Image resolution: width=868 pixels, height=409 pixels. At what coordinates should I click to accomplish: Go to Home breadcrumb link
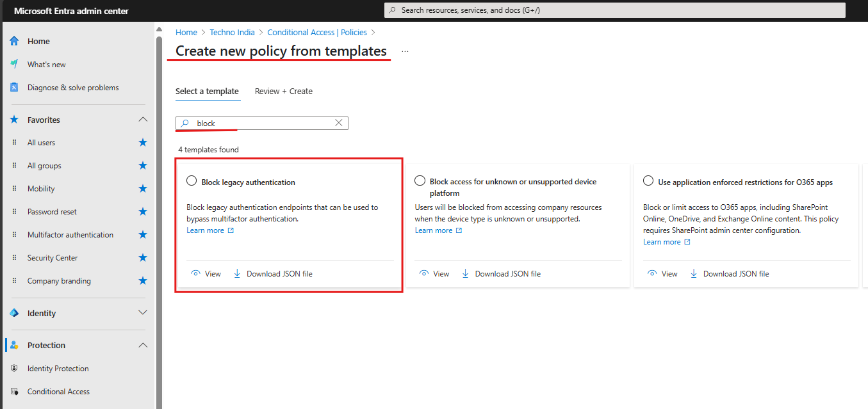coord(186,32)
